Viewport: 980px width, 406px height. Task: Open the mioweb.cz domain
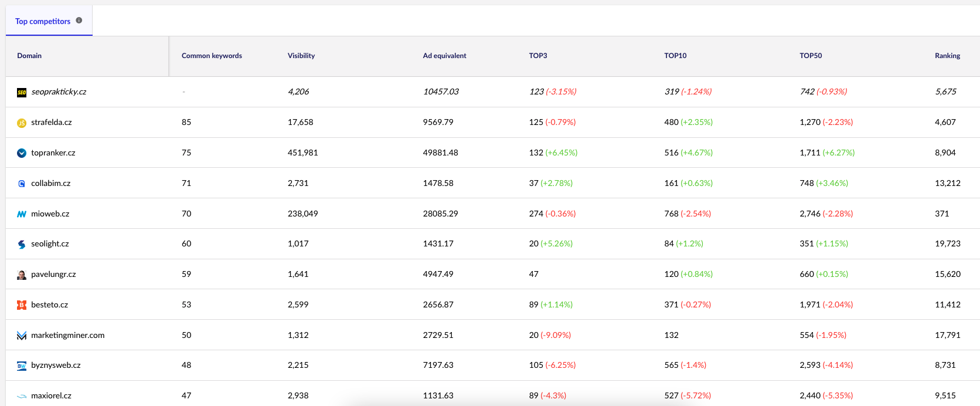point(50,214)
